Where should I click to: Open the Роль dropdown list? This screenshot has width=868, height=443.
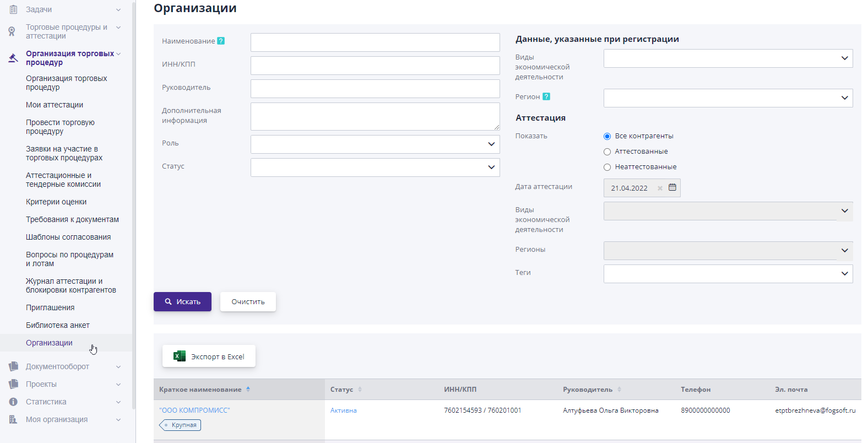click(375, 144)
